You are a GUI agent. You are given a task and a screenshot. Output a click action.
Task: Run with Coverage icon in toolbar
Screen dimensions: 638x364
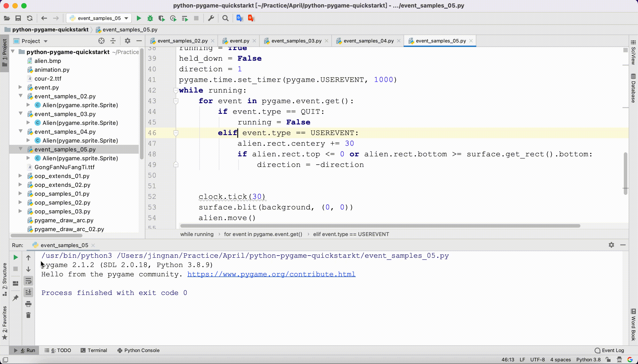point(161,18)
